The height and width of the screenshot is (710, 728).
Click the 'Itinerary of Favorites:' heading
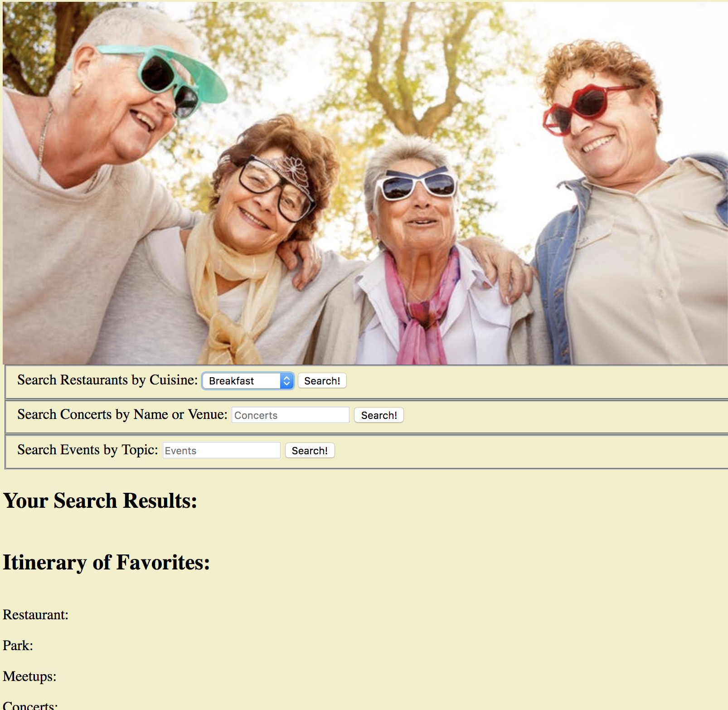(107, 563)
